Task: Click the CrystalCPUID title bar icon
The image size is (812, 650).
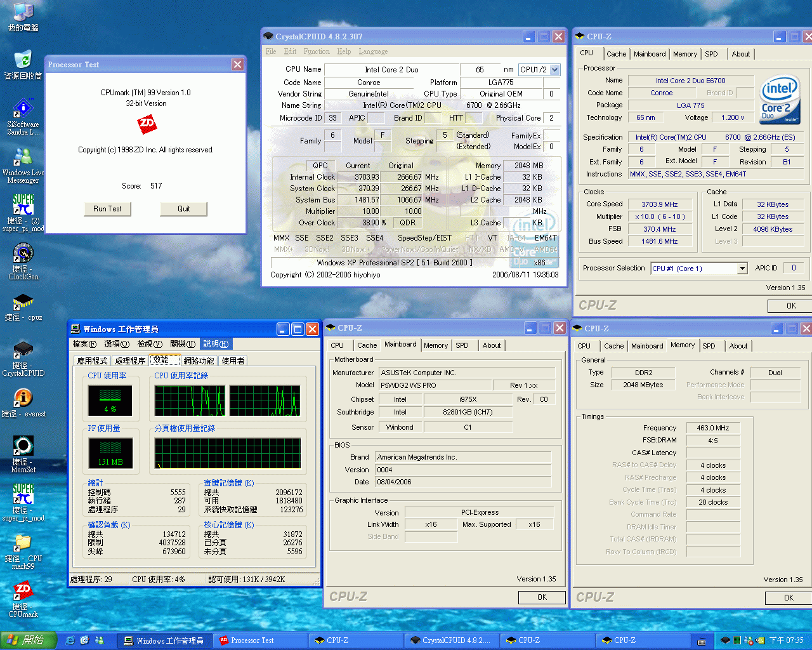Action: [x=268, y=36]
